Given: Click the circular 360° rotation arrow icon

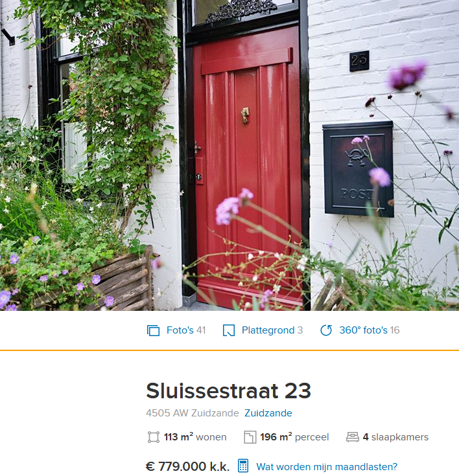Looking at the screenshot, I should point(326,330).
